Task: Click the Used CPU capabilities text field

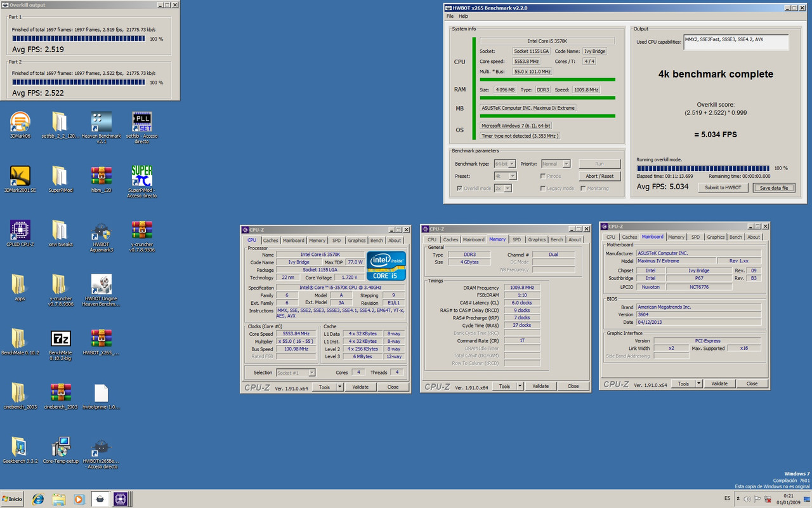Action: [736, 43]
